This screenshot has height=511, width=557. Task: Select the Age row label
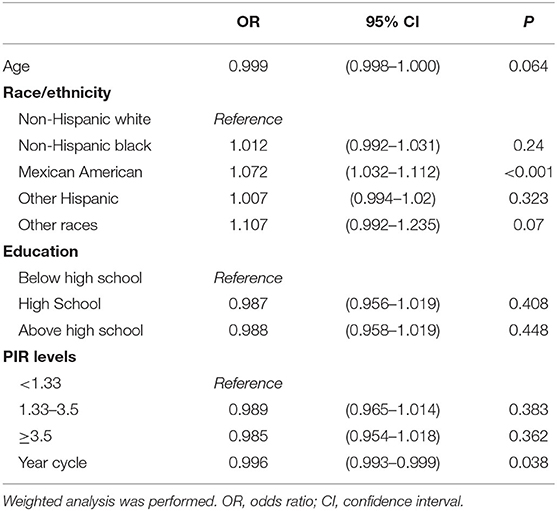tap(16, 67)
